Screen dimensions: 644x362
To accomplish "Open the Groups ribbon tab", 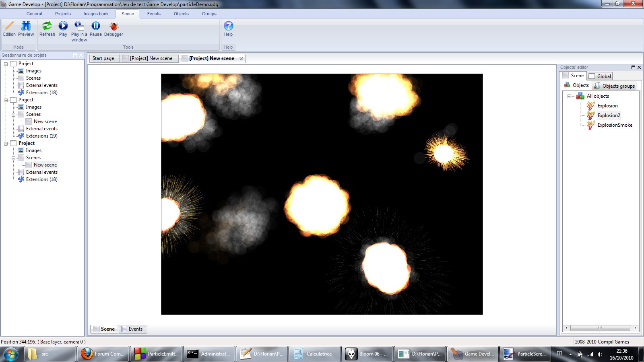I will pyautogui.click(x=209, y=14).
